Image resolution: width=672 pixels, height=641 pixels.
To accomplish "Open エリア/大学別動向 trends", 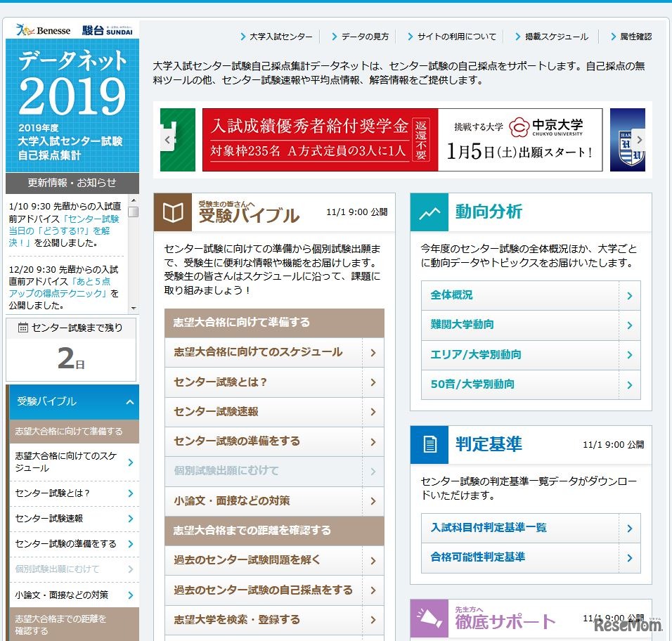I will tap(531, 355).
